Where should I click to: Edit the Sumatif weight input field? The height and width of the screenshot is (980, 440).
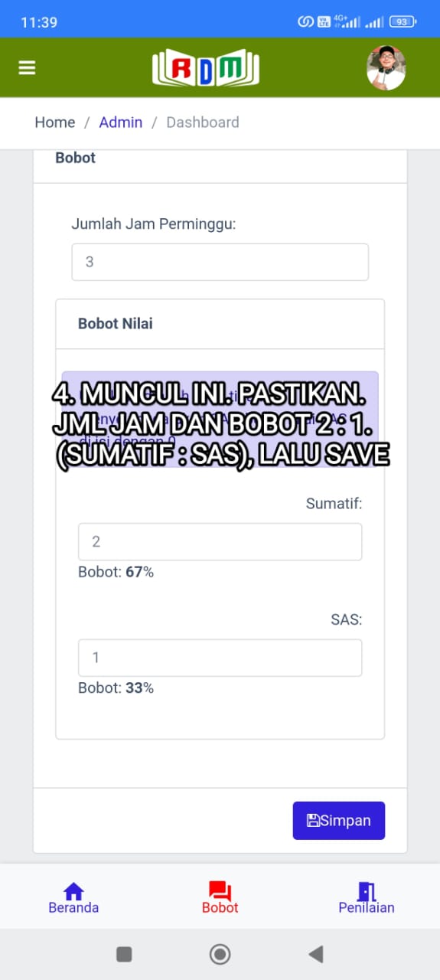click(220, 542)
